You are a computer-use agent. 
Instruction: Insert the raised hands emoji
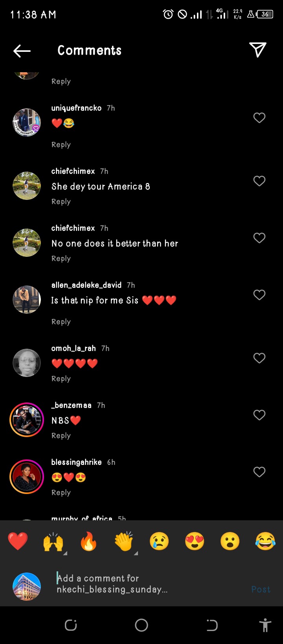(53, 542)
